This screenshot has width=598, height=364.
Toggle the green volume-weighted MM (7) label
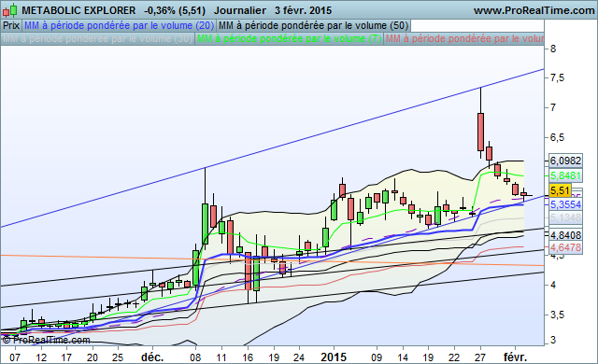pyautogui.click(x=289, y=39)
